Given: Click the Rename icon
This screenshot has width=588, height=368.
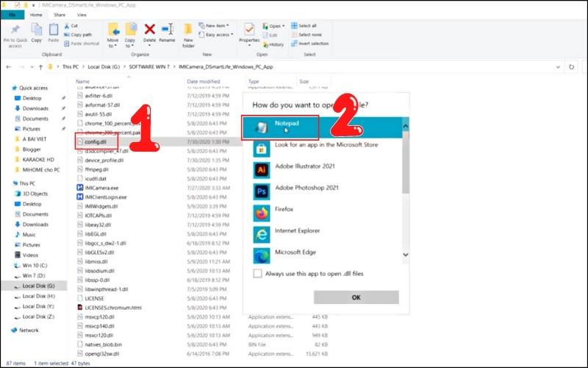Looking at the screenshot, I should click(168, 29).
